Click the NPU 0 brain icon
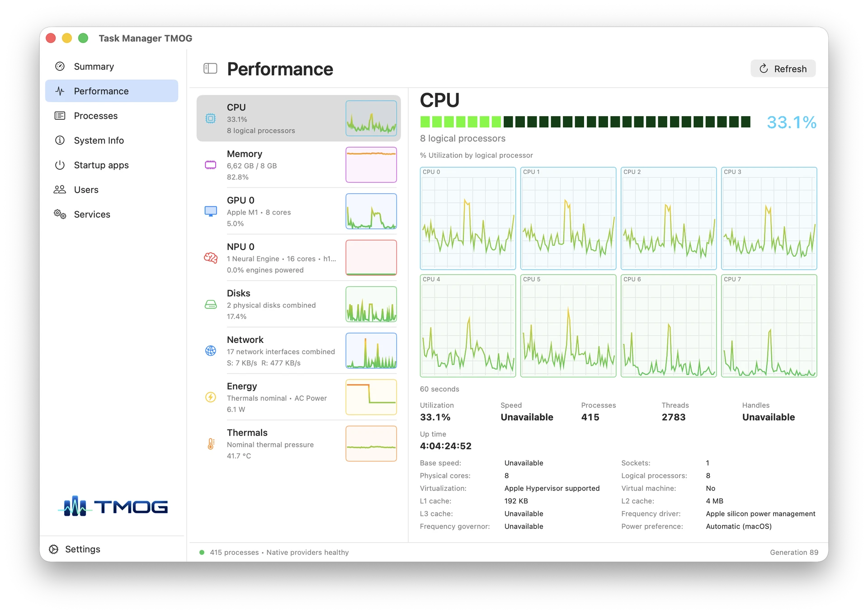 211,258
